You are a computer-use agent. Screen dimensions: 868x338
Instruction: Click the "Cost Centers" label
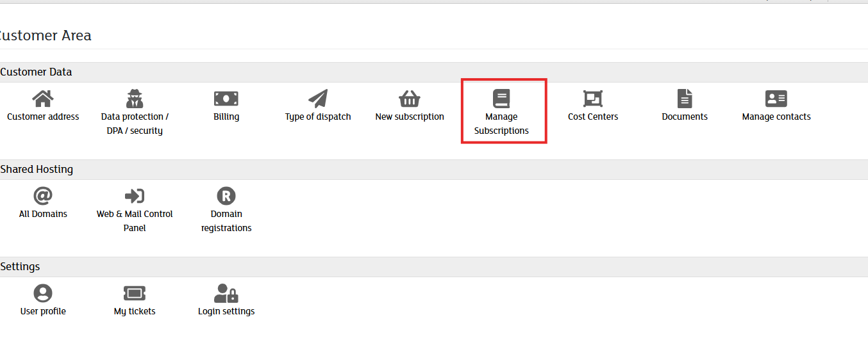tap(593, 117)
